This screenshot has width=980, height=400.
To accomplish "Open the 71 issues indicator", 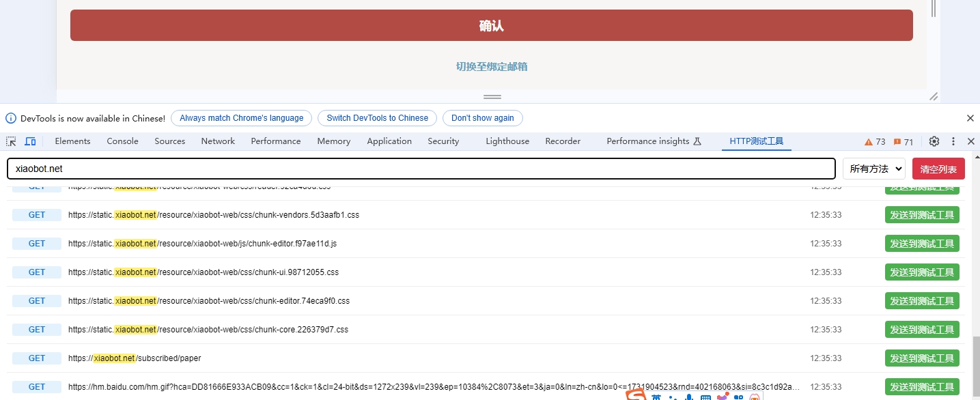I will click(x=903, y=142).
